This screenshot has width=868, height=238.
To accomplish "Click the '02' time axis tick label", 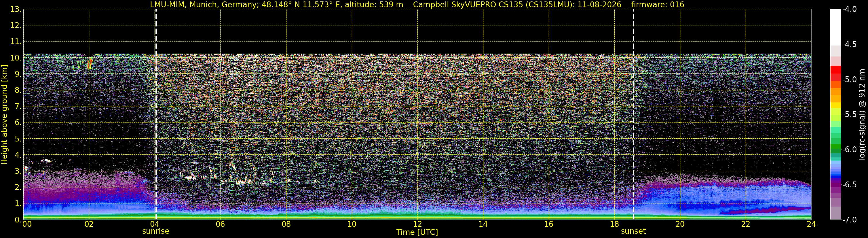I will pyautogui.click(x=89, y=224).
